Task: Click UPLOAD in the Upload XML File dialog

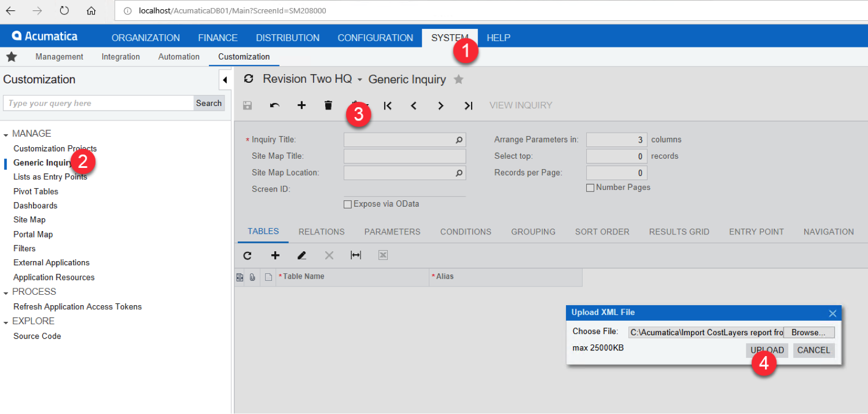Action: (x=767, y=350)
